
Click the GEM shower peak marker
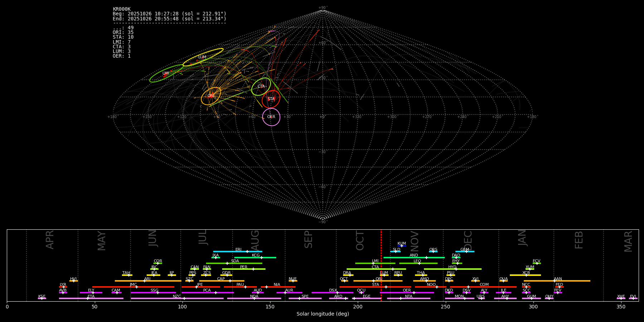(466, 252)
